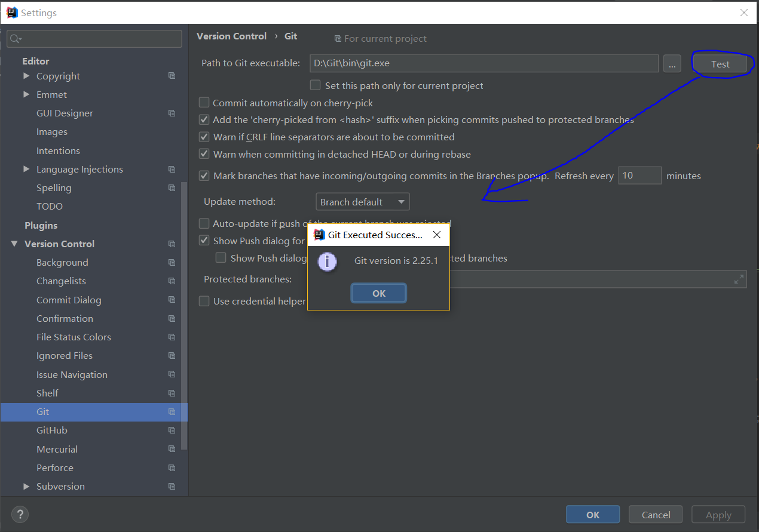
Task: Click the project-level icon beside Commit Dialog
Action: [x=172, y=300]
